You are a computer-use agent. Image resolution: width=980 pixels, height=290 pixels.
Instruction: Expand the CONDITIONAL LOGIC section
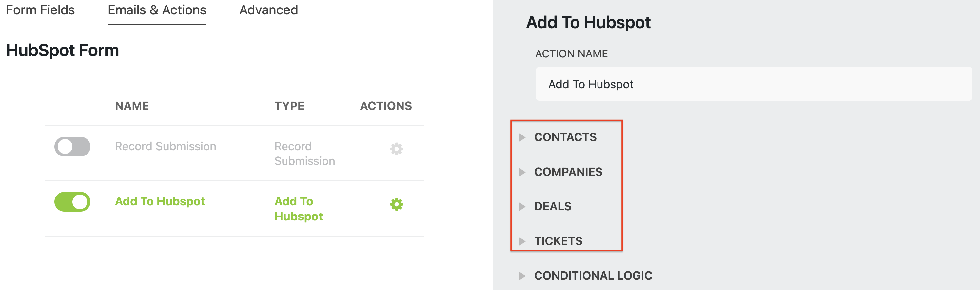593,275
